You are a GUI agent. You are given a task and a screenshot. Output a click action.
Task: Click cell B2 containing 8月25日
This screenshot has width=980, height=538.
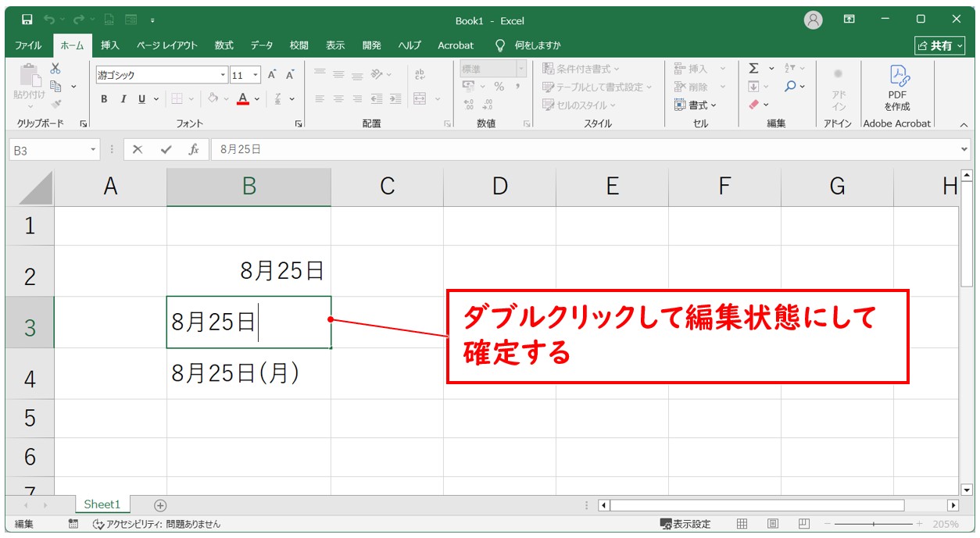click(x=249, y=271)
